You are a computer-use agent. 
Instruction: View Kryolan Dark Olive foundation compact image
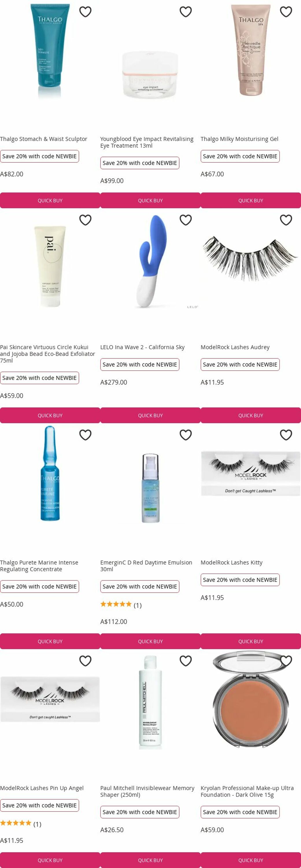click(x=251, y=700)
